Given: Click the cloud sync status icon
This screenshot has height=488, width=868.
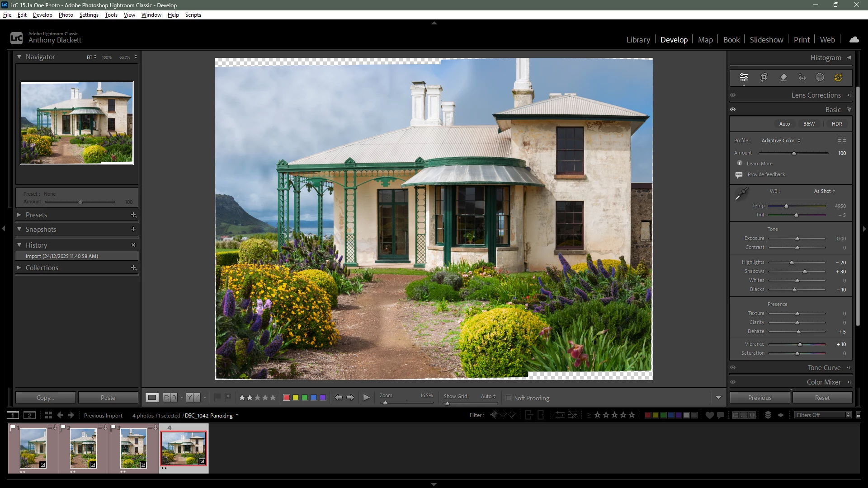Looking at the screenshot, I should point(854,40).
